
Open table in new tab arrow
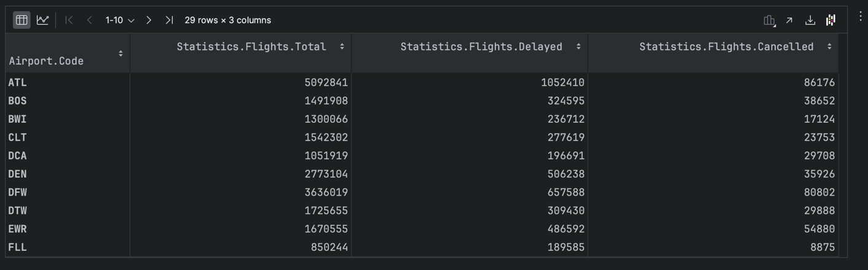click(x=789, y=20)
